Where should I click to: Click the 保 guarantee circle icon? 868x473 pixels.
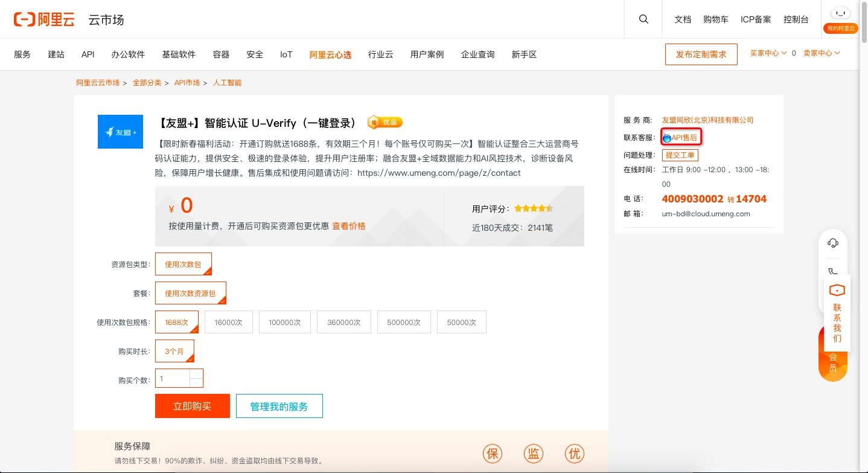click(x=493, y=454)
